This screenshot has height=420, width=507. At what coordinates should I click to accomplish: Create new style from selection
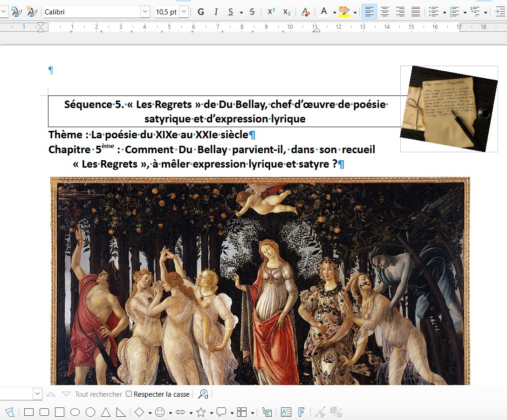[x=32, y=12]
